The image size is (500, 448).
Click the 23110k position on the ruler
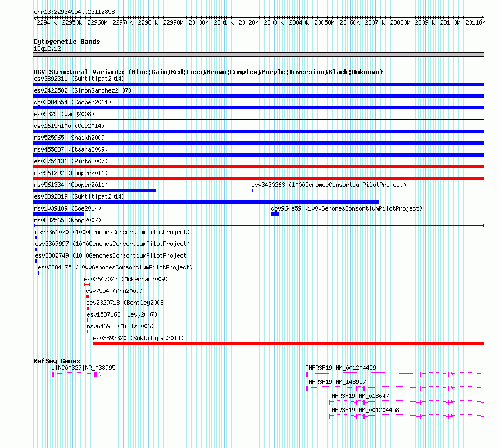[x=475, y=22]
